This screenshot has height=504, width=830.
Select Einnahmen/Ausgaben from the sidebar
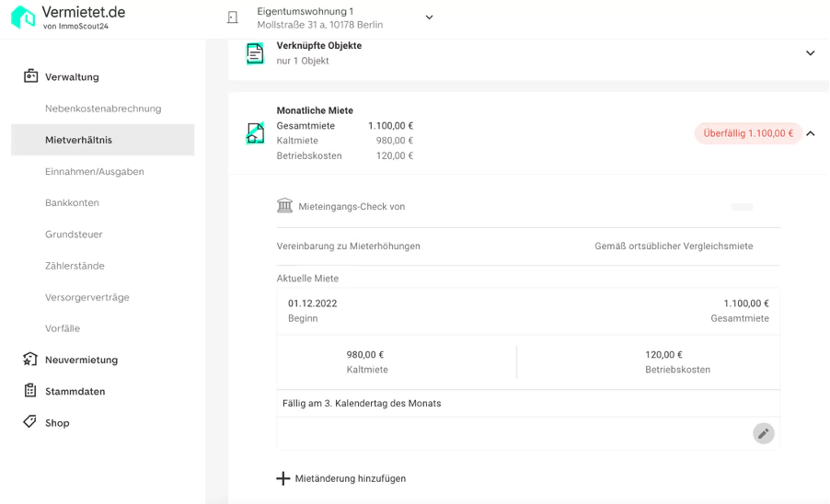pos(95,172)
